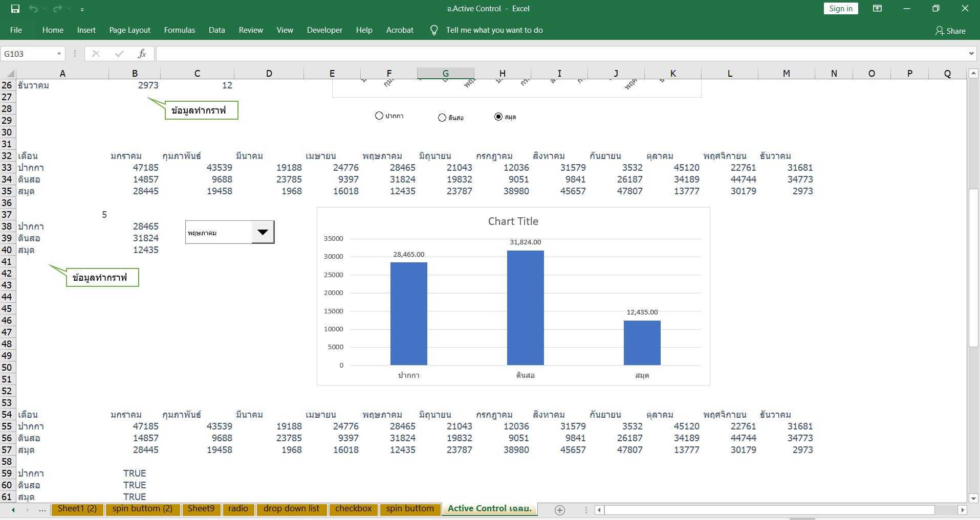Switch to the spin buttom sheet tab

(x=410, y=509)
